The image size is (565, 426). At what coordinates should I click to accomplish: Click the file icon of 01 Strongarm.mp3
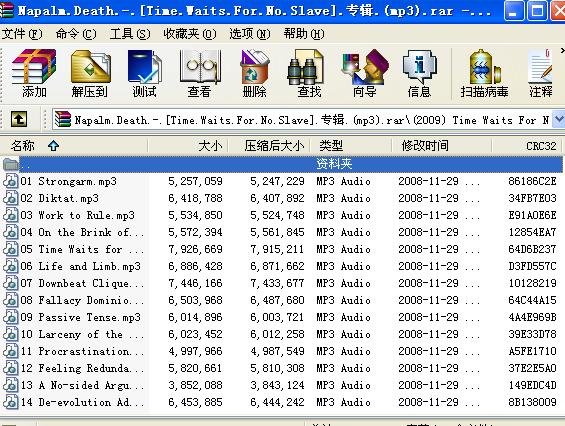pos(10,181)
